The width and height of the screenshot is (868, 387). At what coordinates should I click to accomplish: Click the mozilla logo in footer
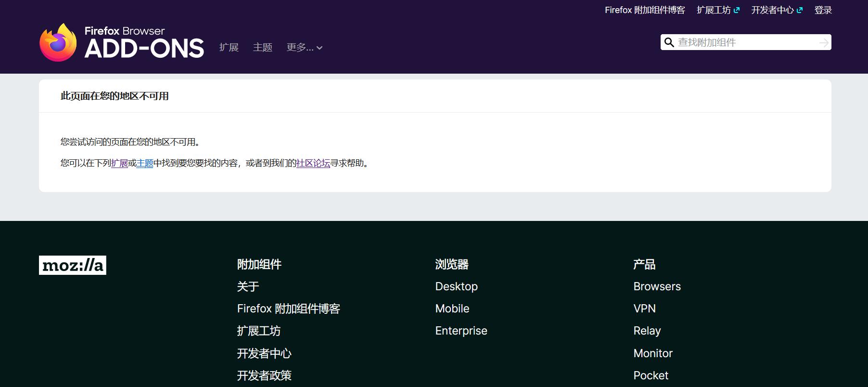(73, 265)
